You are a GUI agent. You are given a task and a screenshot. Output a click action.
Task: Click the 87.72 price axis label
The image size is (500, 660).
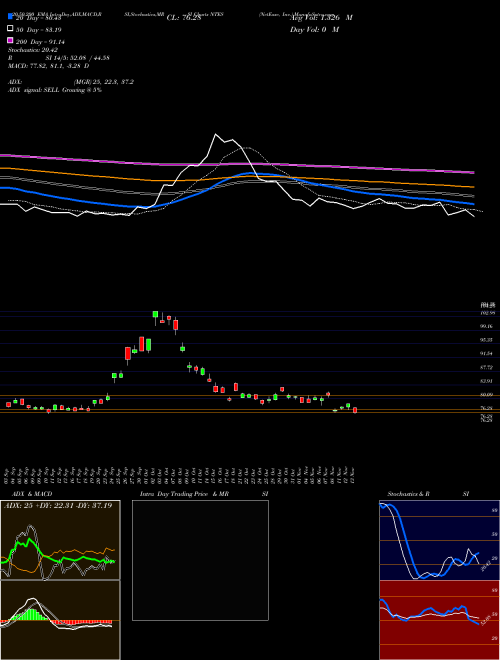487,367
